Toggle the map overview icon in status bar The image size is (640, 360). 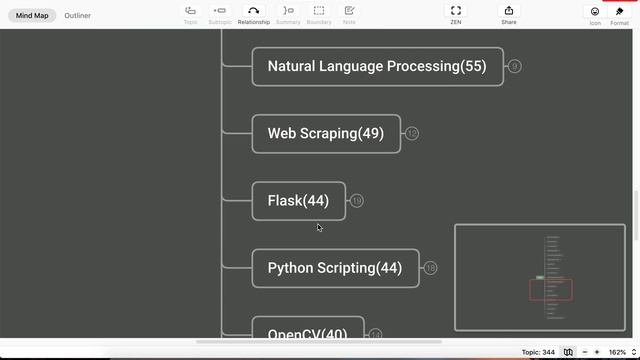568,352
